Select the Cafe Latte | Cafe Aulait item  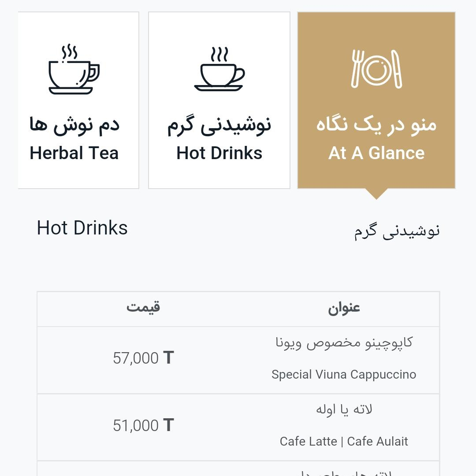(x=344, y=441)
